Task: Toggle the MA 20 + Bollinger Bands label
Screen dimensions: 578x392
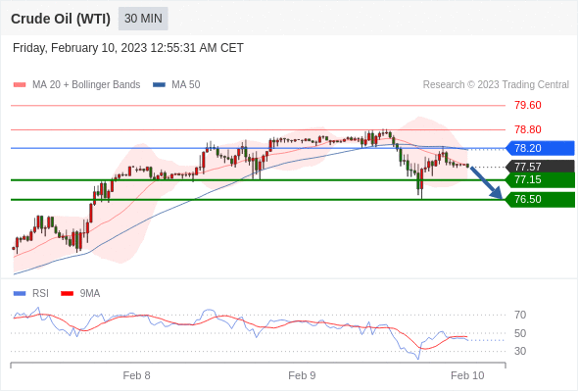Action: click(x=86, y=85)
